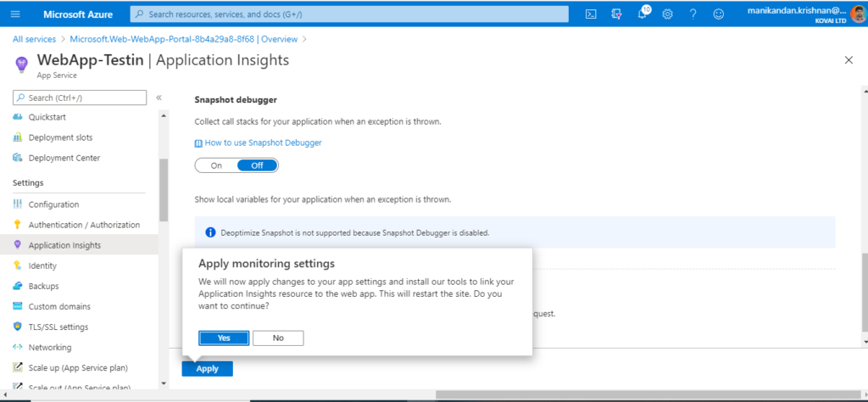868x402 pixels.
Task: Open the Azure portal hamburger menu
Action: [15, 14]
